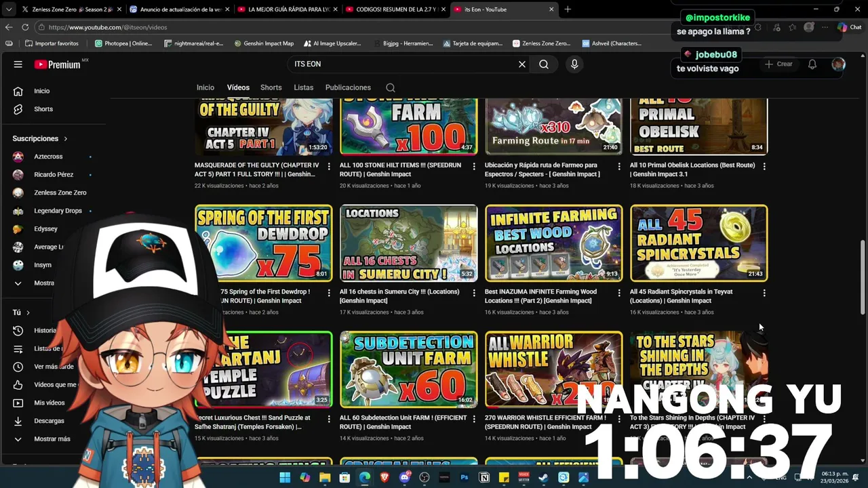The height and width of the screenshot is (488, 868).
Task: Open Photoshop from the taskbar
Action: 465,478
